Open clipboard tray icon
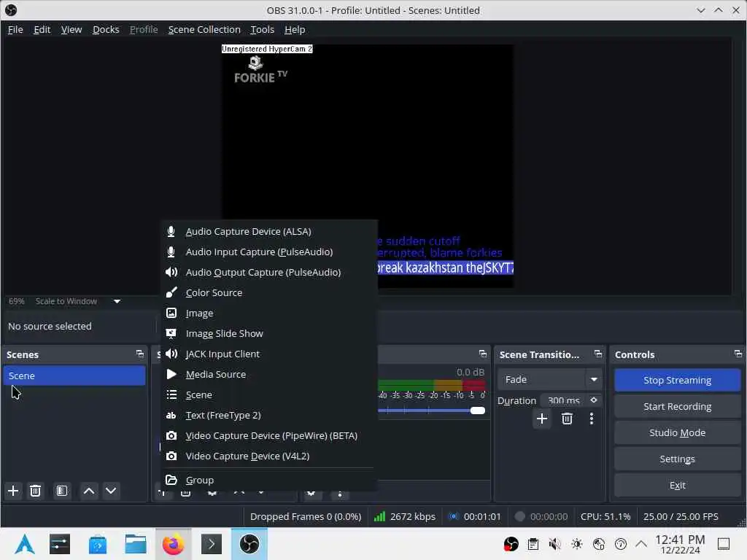 [x=533, y=544]
